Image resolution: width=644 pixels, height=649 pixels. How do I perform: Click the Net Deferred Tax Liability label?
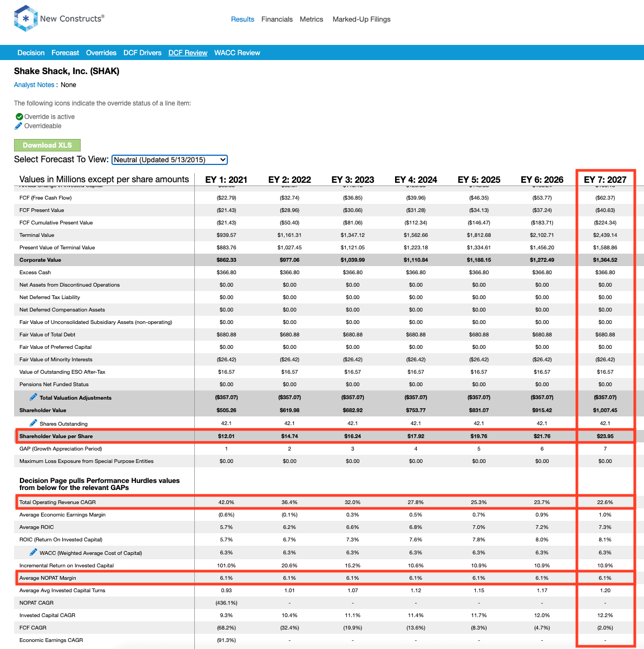click(50, 297)
